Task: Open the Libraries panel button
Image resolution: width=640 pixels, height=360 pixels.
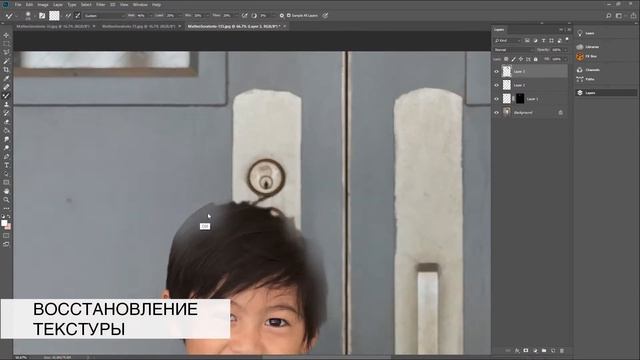Action: (x=588, y=47)
